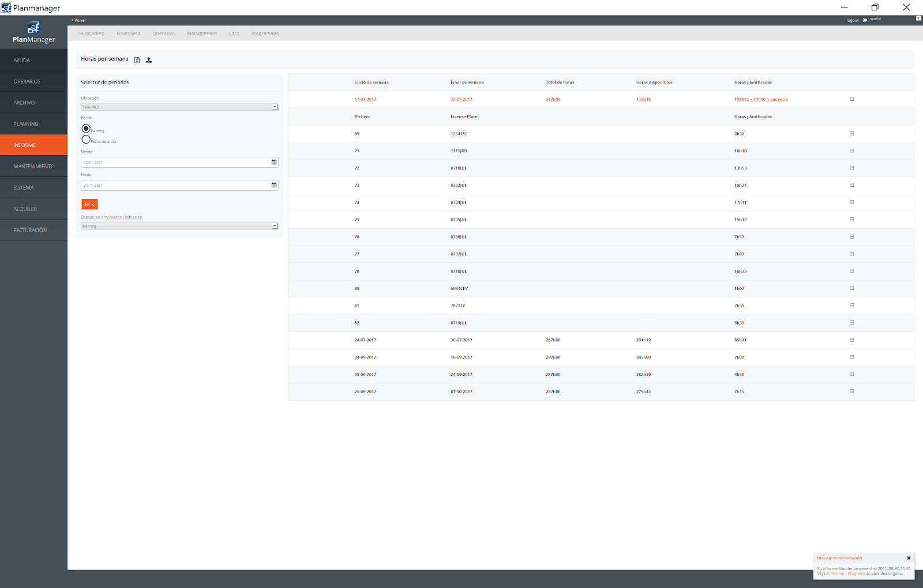Open the AYUDA sidebar menu
This screenshot has width=923, height=588.
[x=33, y=60]
